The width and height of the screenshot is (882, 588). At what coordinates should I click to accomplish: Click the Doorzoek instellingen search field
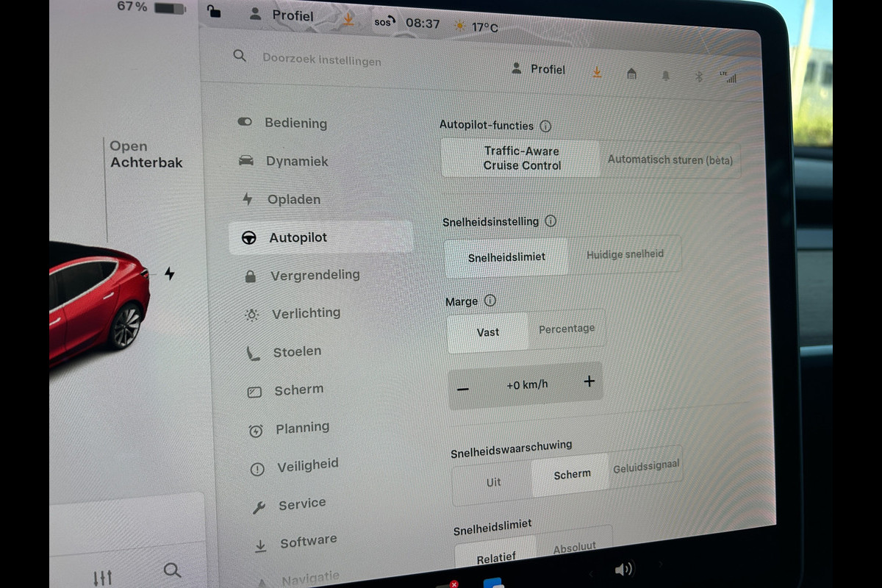click(x=321, y=59)
